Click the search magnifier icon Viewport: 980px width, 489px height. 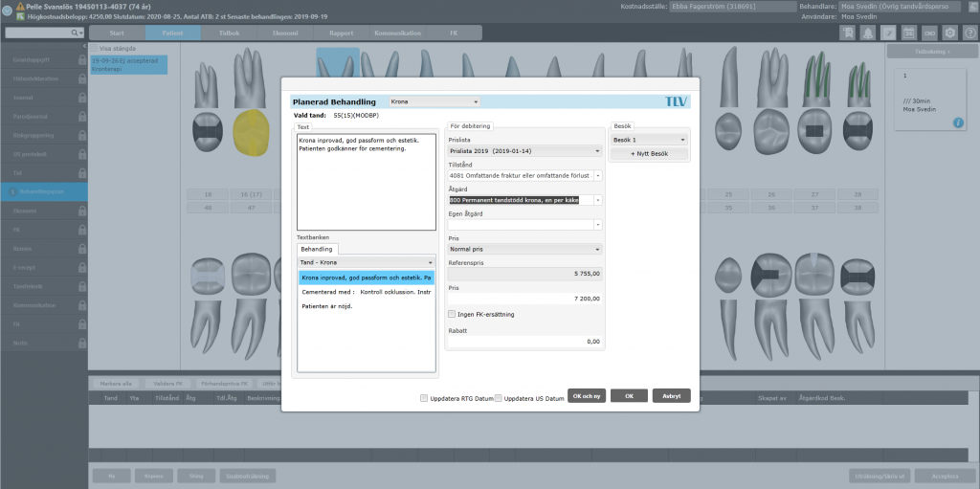pyautogui.click(x=75, y=33)
